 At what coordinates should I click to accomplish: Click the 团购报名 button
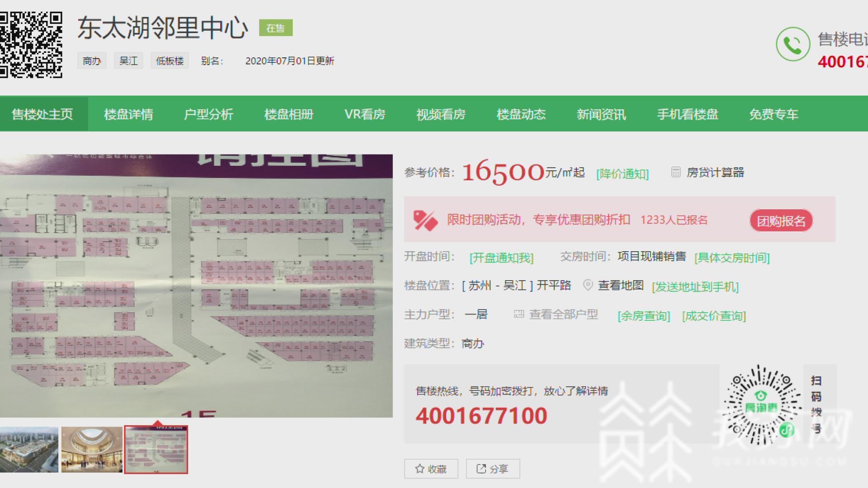(781, 221)
